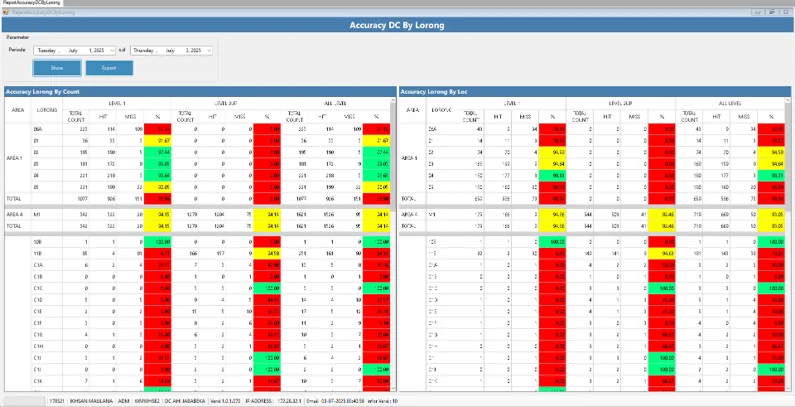Select the weekday Thursday in end date field

point(143,50)
